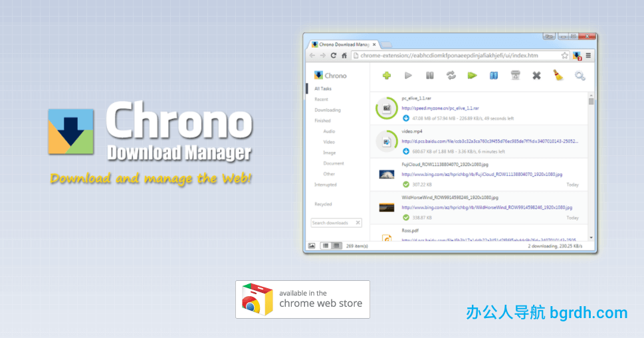
Task: Switch to grid view in status bar
Action: tap(336, 246)
